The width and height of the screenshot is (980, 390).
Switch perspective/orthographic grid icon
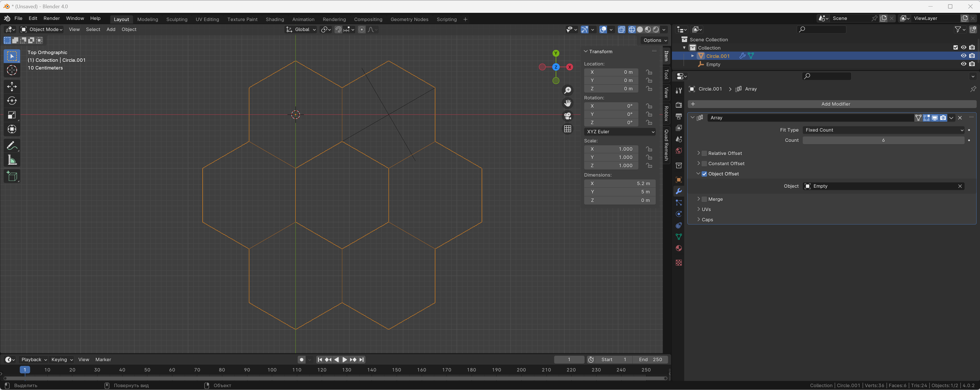568,129
